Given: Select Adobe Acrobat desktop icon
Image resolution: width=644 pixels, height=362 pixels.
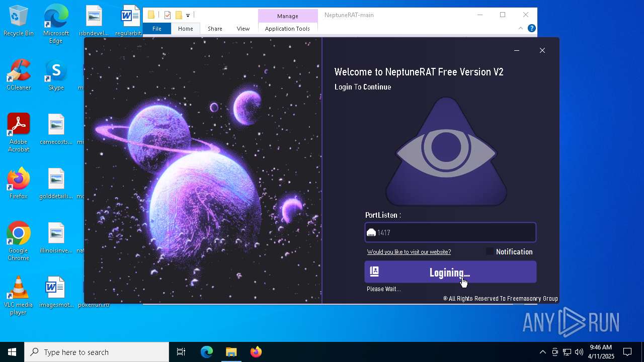Looking at the screenshot, I should click(19, 133).
